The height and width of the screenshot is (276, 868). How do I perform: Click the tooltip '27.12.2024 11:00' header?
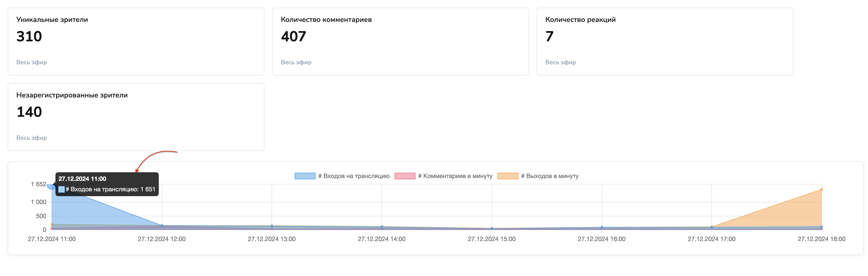click(82, 179)
